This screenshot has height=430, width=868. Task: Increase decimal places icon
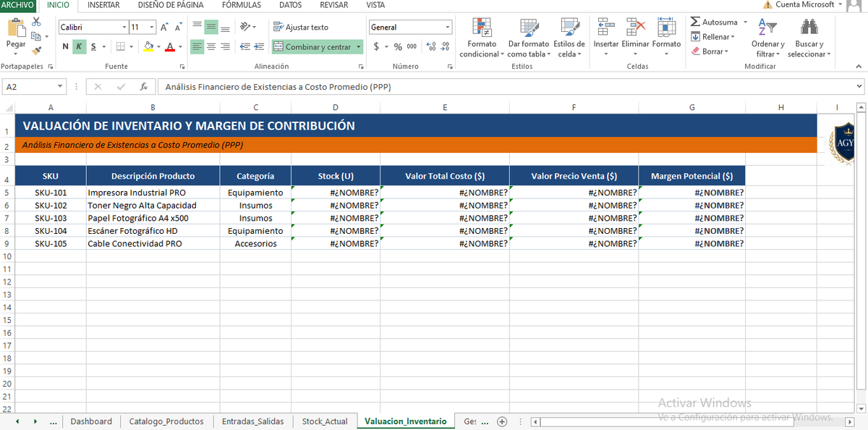click(432, 47)
